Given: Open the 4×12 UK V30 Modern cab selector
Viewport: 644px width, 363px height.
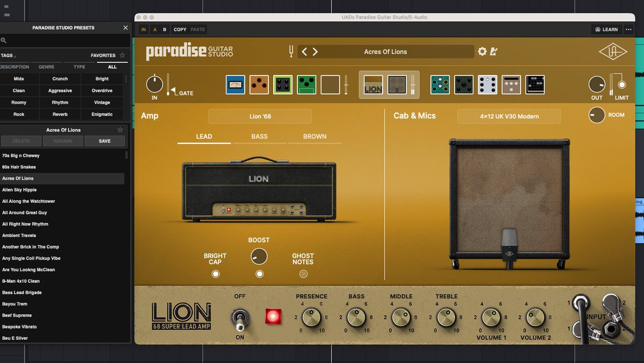Looking at the screenshot, I should pos(509,116).
